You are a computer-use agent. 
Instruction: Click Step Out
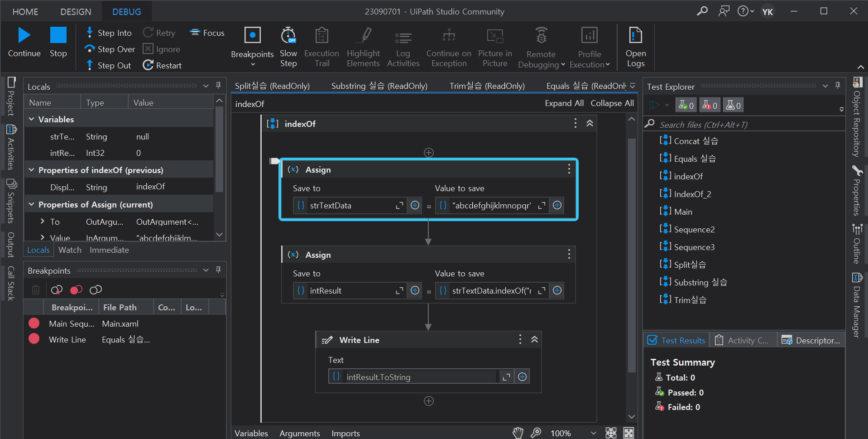pyautogui.click(x=109, y=65)
